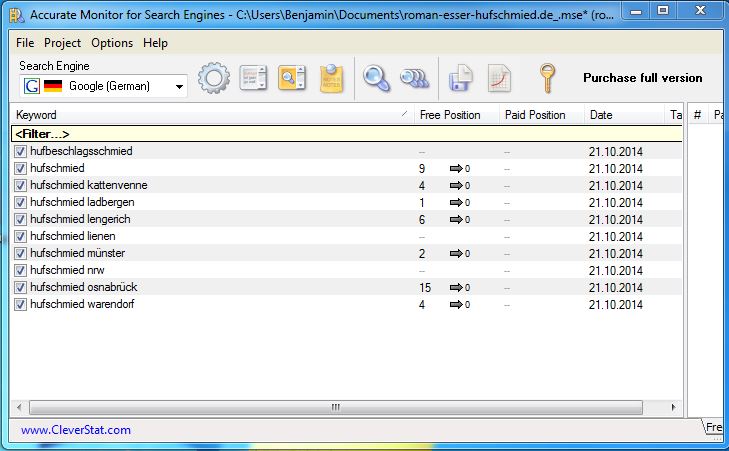
Task: Click the horizontal scrollbar thumb
Action: (336, 408)
